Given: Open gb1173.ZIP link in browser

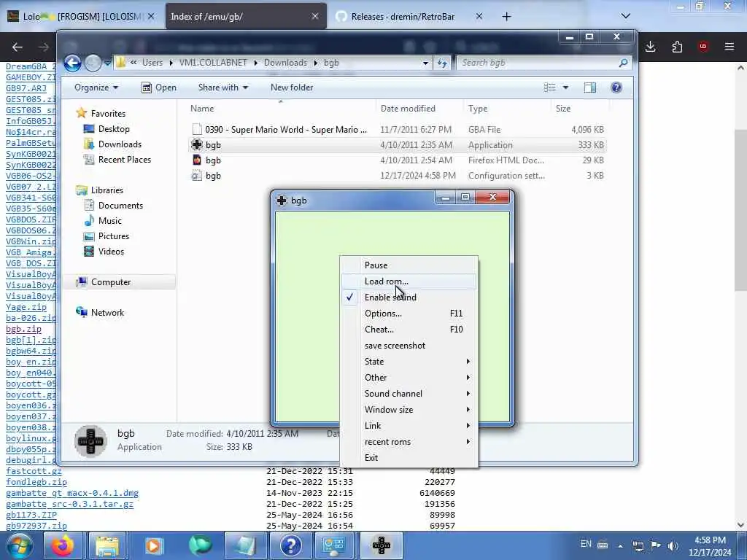Looking at the screenshot, I should point(31,516).
